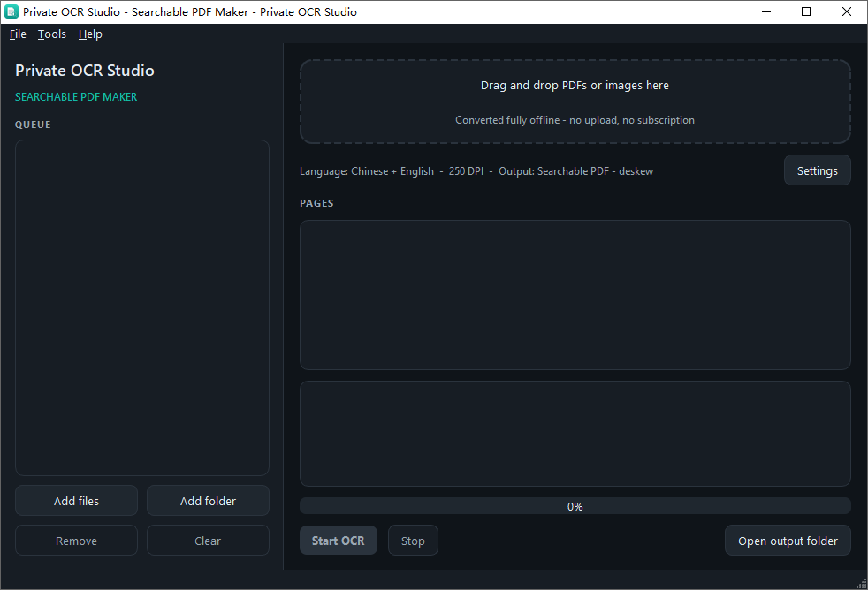868x590 pixels.
Task: Click the 0% progress bar
Action: tap(575, 506)
